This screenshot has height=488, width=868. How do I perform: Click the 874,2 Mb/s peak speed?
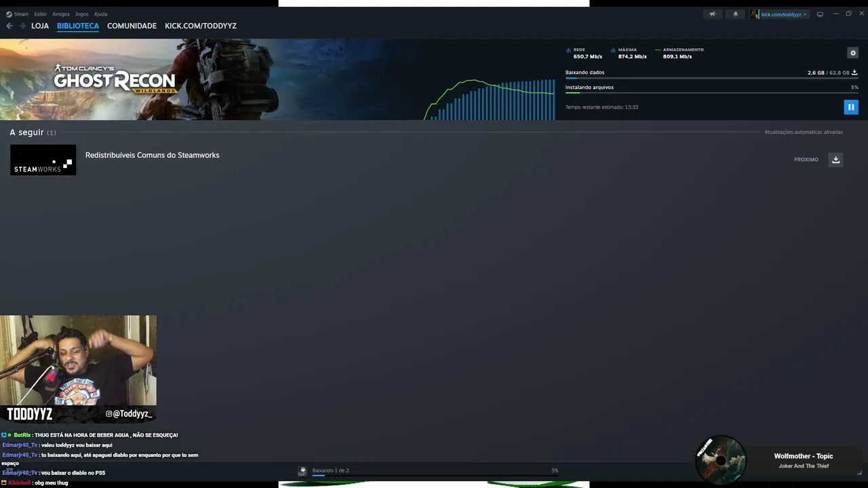(633, 57)
